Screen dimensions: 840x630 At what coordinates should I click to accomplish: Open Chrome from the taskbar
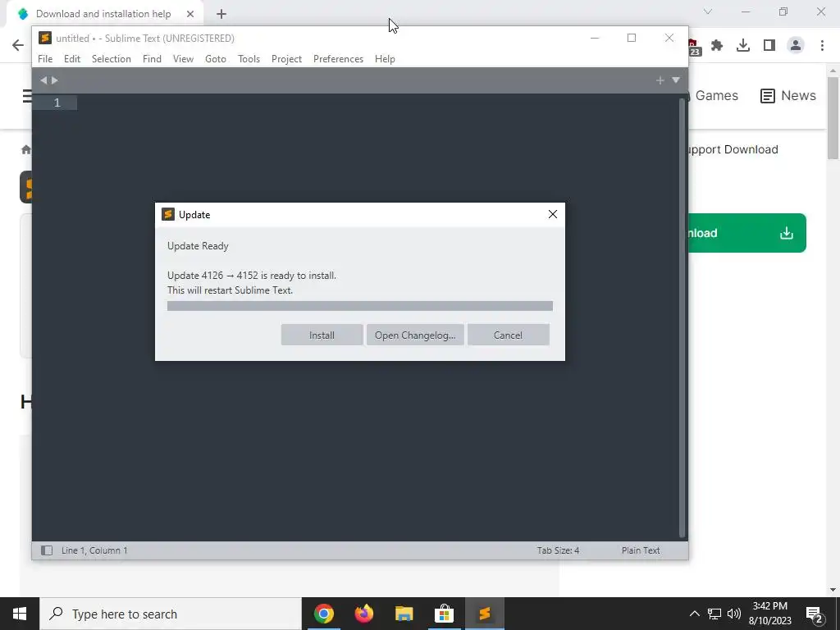[323, 614]
